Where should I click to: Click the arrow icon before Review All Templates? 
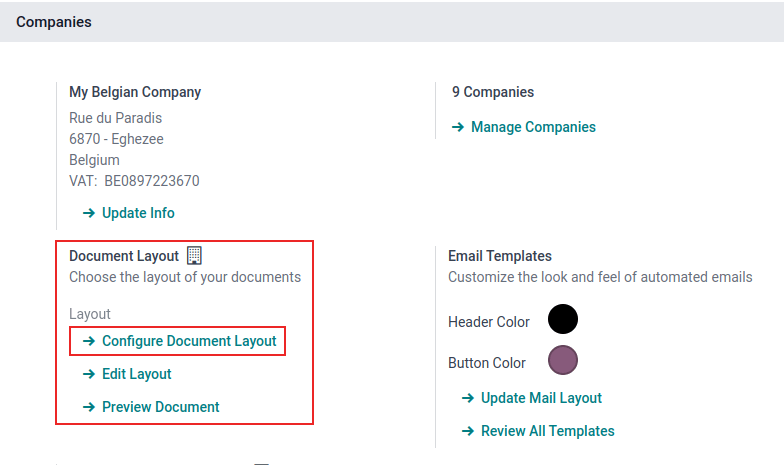click(x=468, y=431)
